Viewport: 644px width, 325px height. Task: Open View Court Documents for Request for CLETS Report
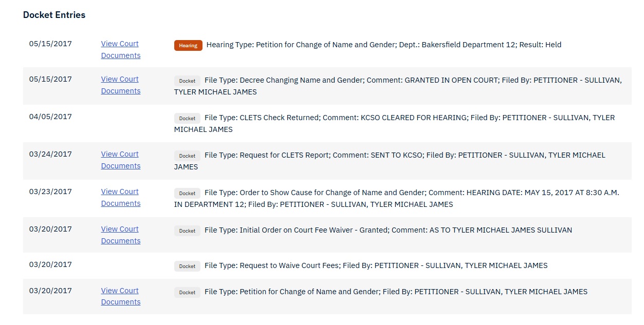tap(120, 160)
